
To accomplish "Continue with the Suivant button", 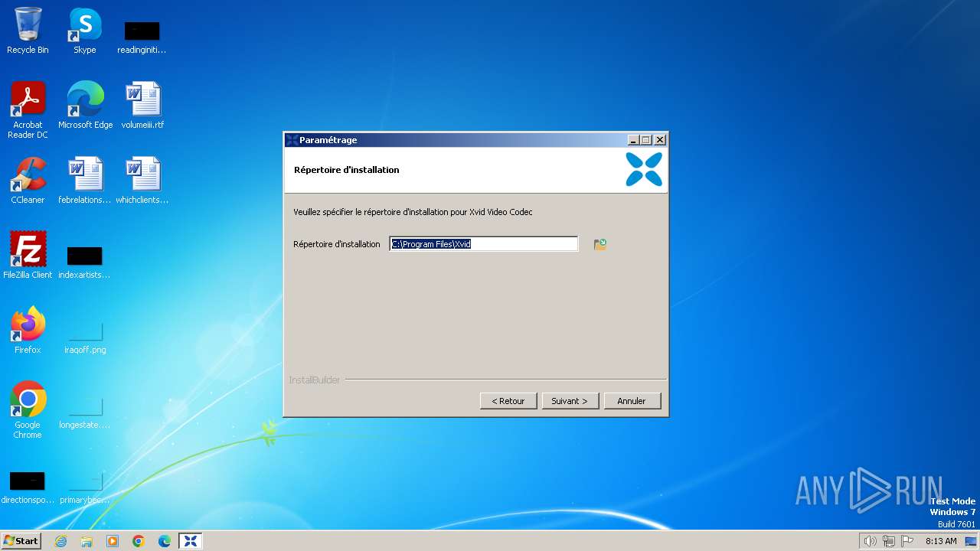I will (570, 401).
